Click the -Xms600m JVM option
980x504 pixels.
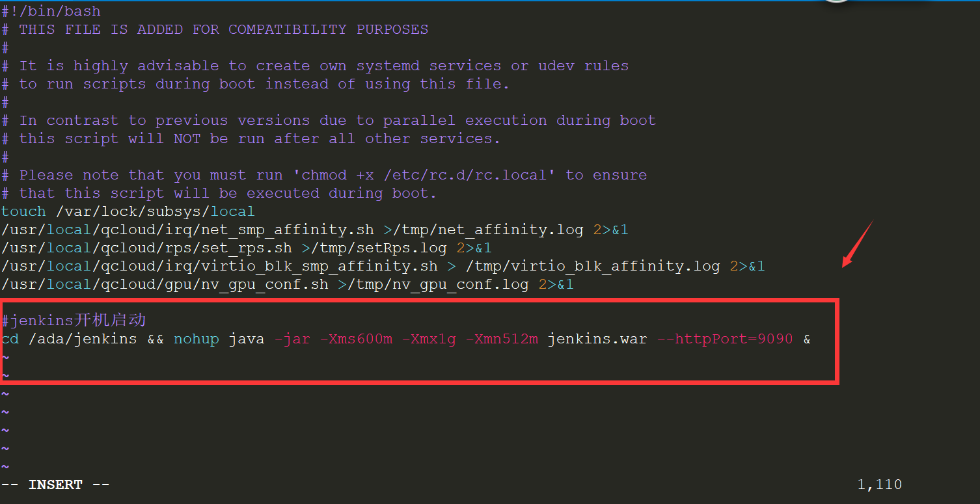[356, 339]
